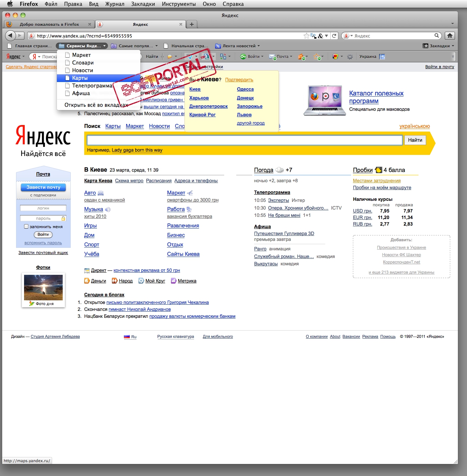Select Словари from the bookmarks dropdown
Image resolution: width=467 pixels, height=476 pixels.
98,63
